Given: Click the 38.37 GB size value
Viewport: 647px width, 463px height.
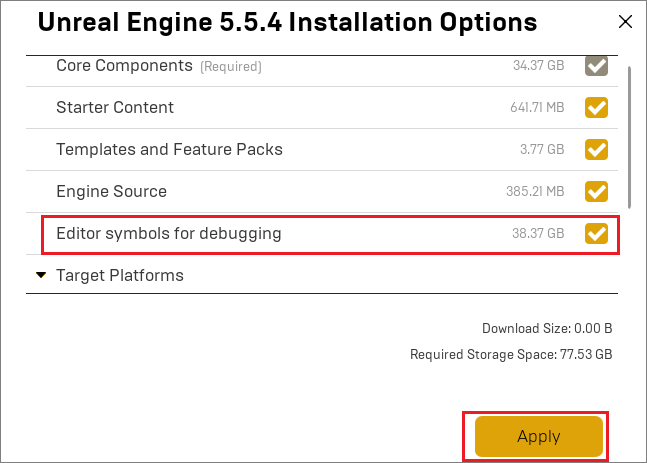Looking at the screenshot, I should point(538,234).
